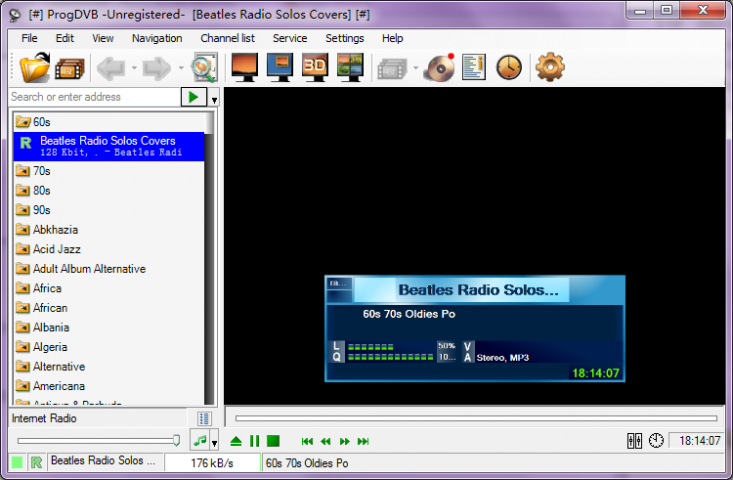Click the search or enter address field
This screenshot has height=480, width=733.
click(x=95, y=97)
